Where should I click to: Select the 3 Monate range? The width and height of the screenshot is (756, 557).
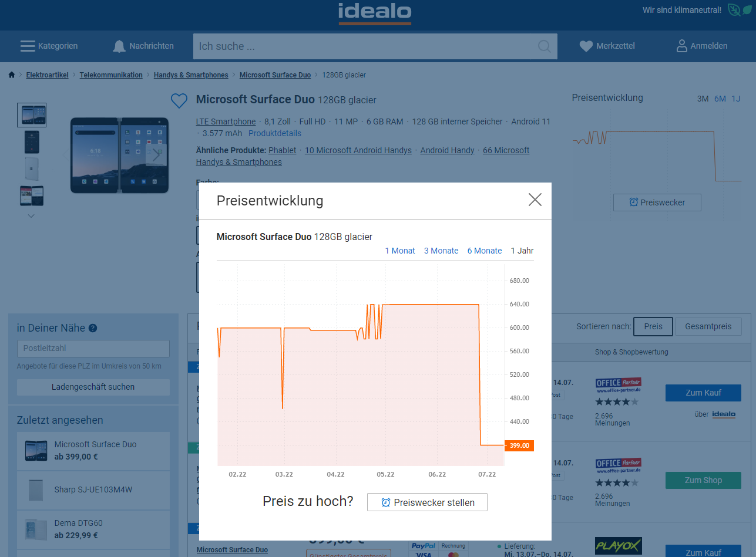coord(441,251)
